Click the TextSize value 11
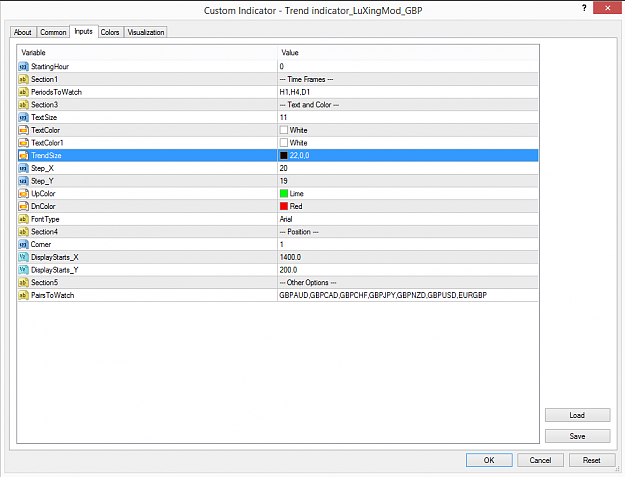 pos(283,118)
